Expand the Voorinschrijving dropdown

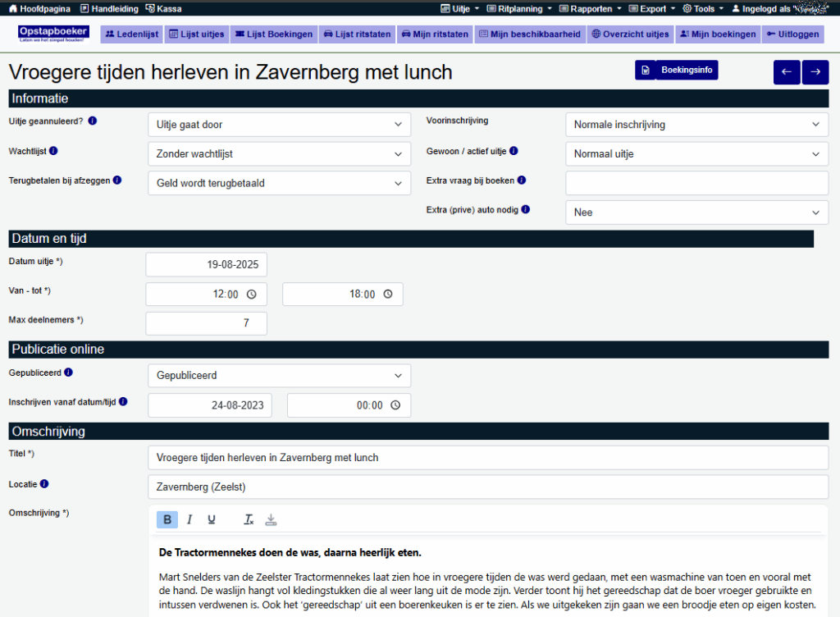point(696,125)
